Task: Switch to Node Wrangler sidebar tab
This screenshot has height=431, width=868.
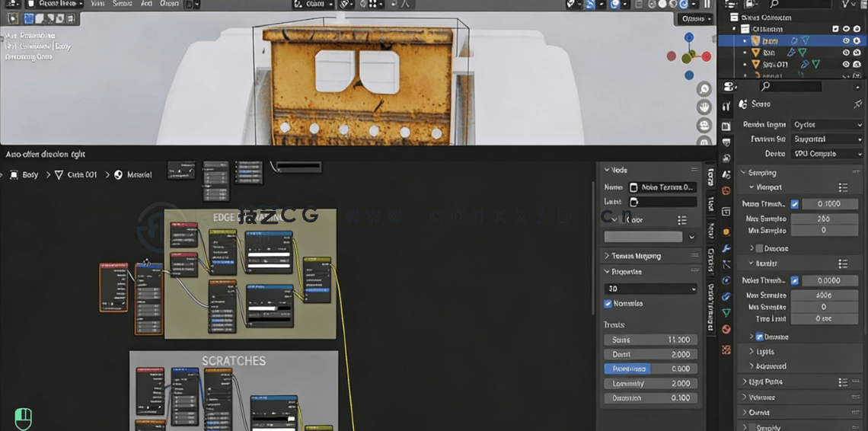Action: tap(711, 306)
